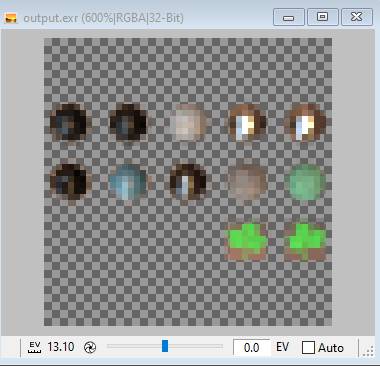Click the output.exr window icon
380x366 pixels.
(11, 18)
